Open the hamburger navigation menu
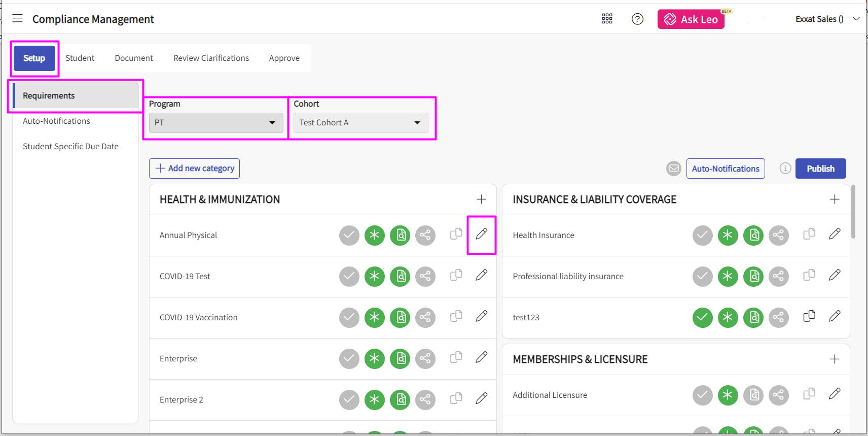This screenshot has width=868, height=436. pyautogui.click(x=17, y=19)
